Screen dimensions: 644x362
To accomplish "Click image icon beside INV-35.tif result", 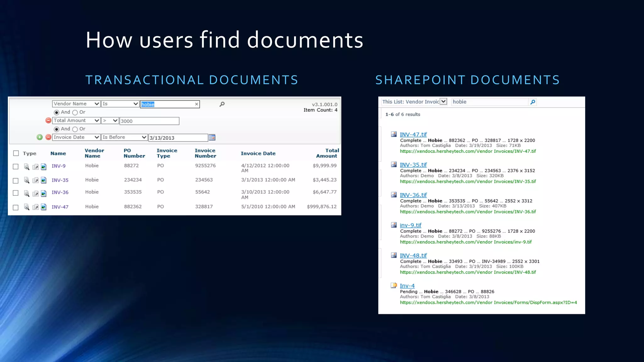I will point(394,164).
